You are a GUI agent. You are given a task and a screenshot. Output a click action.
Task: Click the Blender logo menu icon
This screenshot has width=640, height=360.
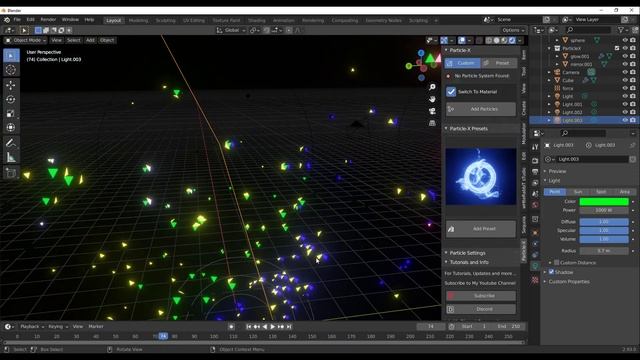pyautogui.click(x=7, y=20)
